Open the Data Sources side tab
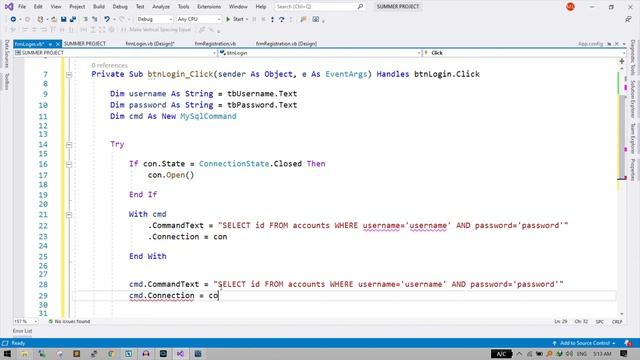The image size is (640, 360). 6,53
